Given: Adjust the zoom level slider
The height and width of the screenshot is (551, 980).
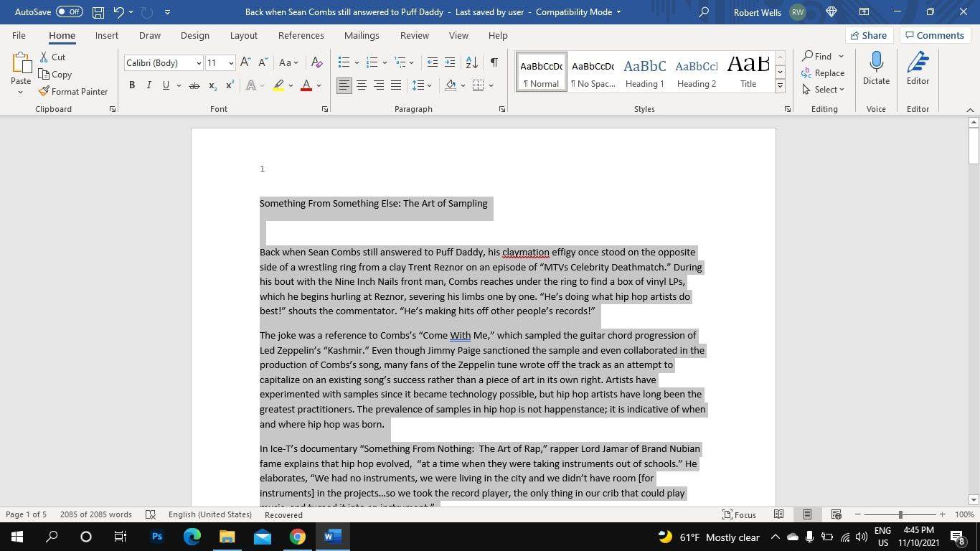Looking at the screenshot, I should 900,514.
